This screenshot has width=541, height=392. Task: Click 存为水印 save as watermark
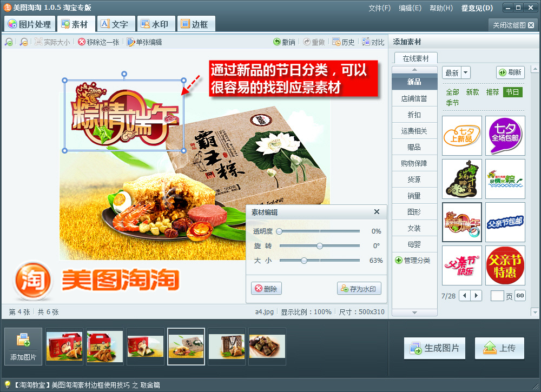(x=359, y=289)
